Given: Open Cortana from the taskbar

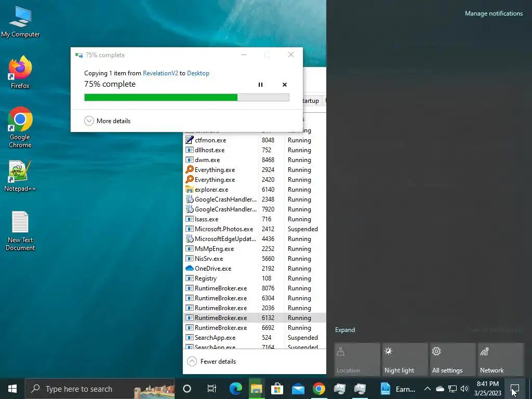Looking at the screenshot, I should [187, 389].
